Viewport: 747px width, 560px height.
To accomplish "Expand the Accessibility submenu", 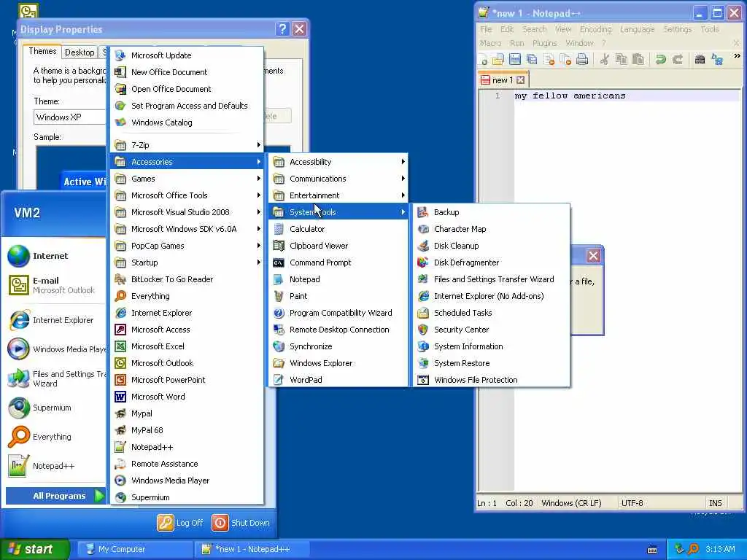I will point(338,162).
